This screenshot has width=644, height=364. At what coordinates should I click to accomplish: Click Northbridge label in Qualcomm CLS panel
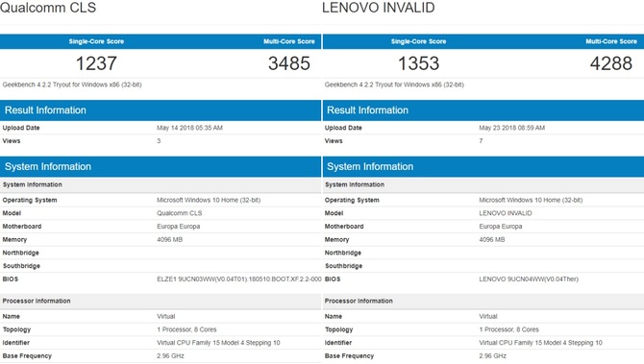coord(20,253)
